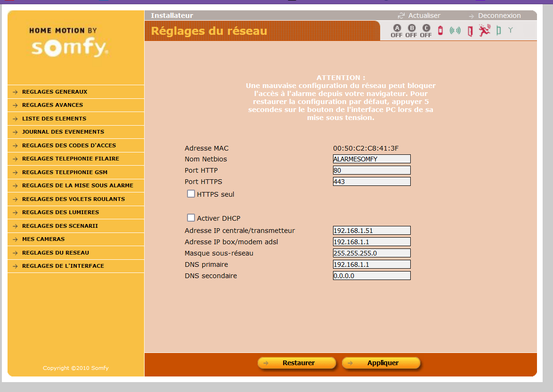Enable the HTTPS seul checkbox
The width and height of the screenshot is (553, 392).
[191, 194]
